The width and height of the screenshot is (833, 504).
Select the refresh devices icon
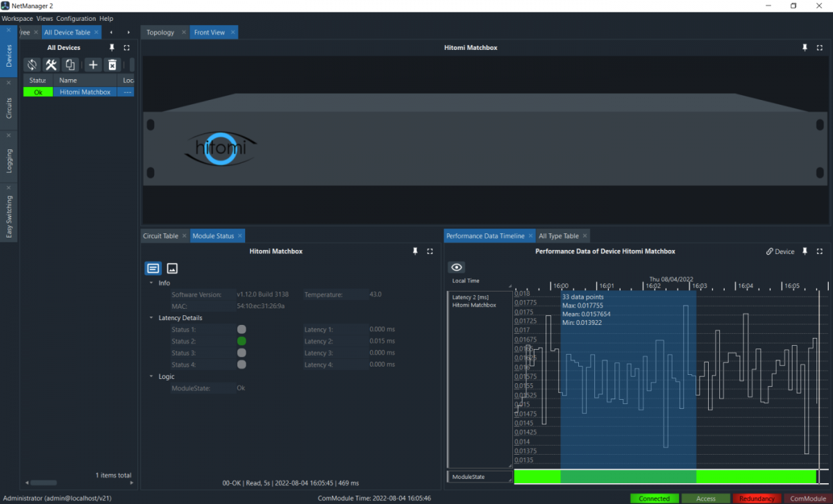tap(31, 64)
